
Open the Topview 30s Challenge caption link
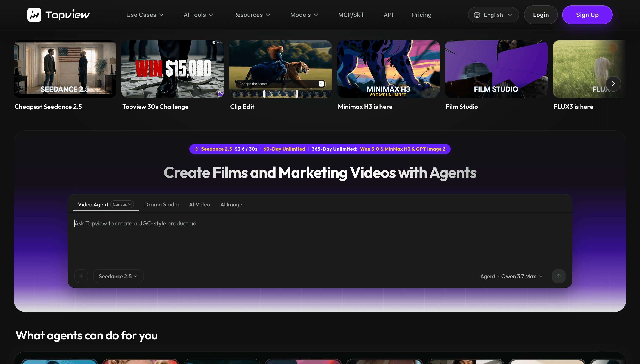point(155,107)
